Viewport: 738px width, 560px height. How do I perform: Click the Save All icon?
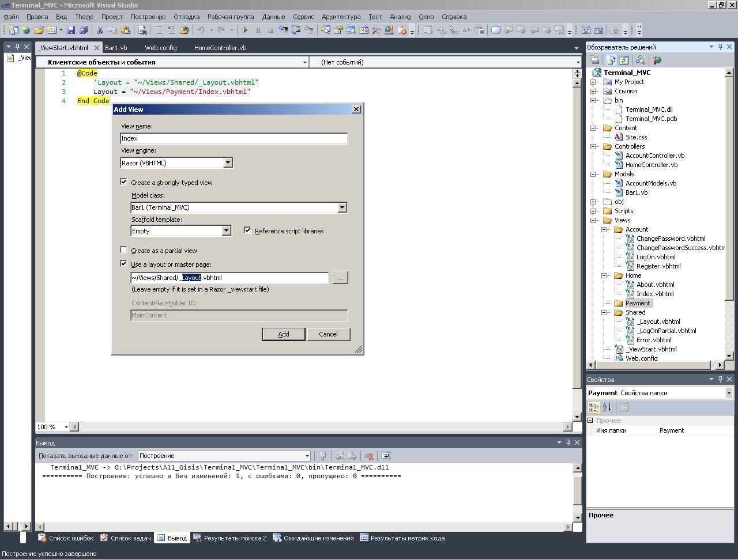[x=84, y=30]
